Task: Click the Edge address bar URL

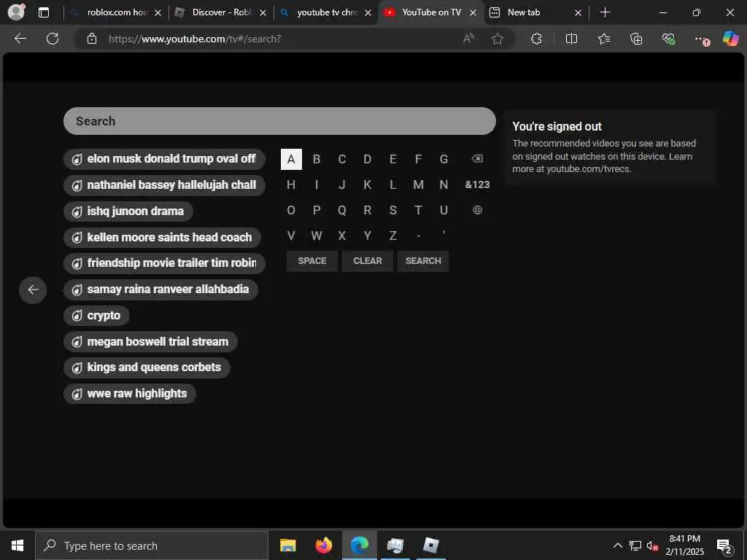Action: click(x=195, y=39)
